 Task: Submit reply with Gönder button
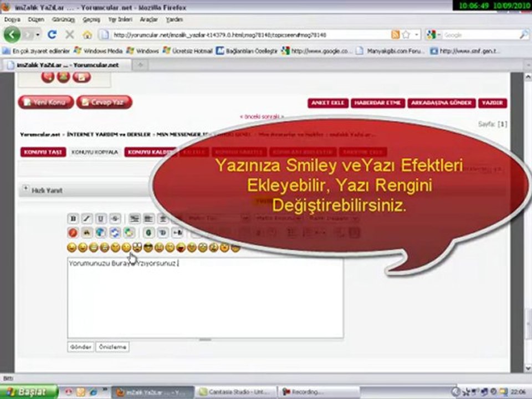point(81,347)
